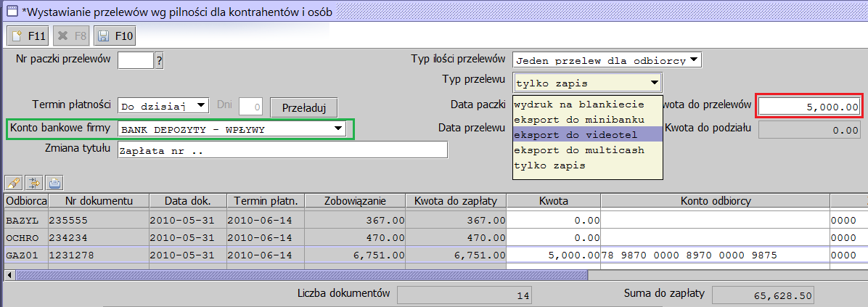Viewport: 868px width, 307px height.
Task: Click the Suma do zapłaty field 65,628.50
Action: coord(763,295)
